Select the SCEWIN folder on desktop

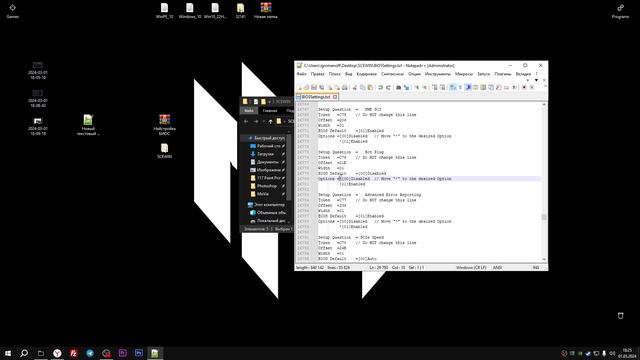click(x=164, y=151)
